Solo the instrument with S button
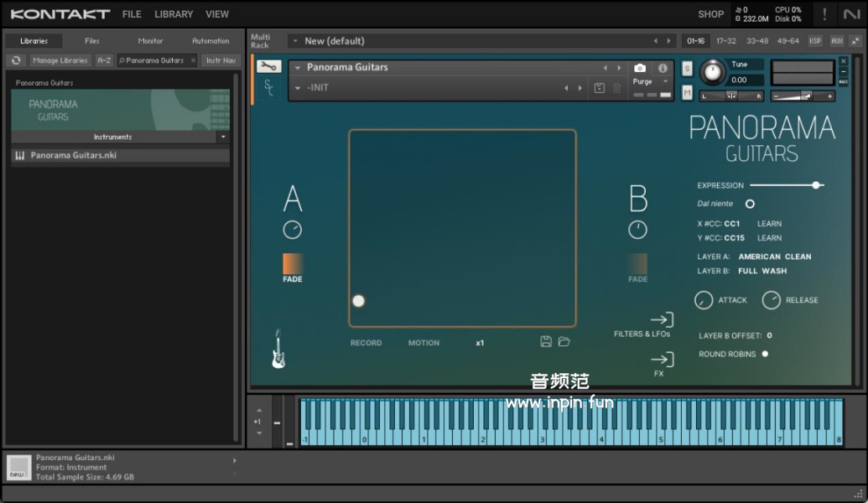 [687, 69]
